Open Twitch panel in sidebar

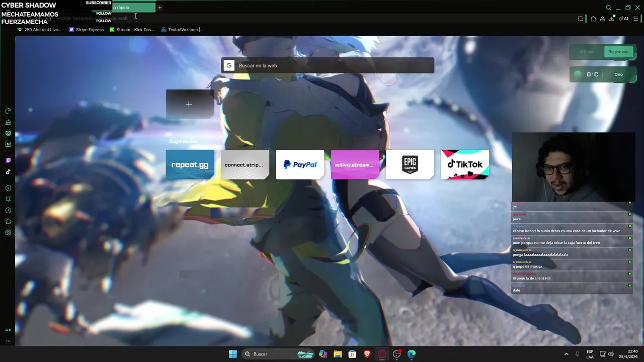pos(8,161)
